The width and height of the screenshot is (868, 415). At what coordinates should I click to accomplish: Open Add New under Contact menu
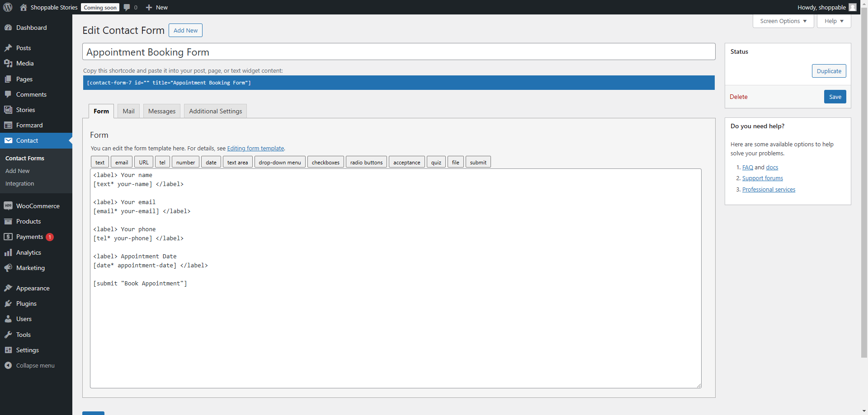pyautogui.click(x=17, y=171)
